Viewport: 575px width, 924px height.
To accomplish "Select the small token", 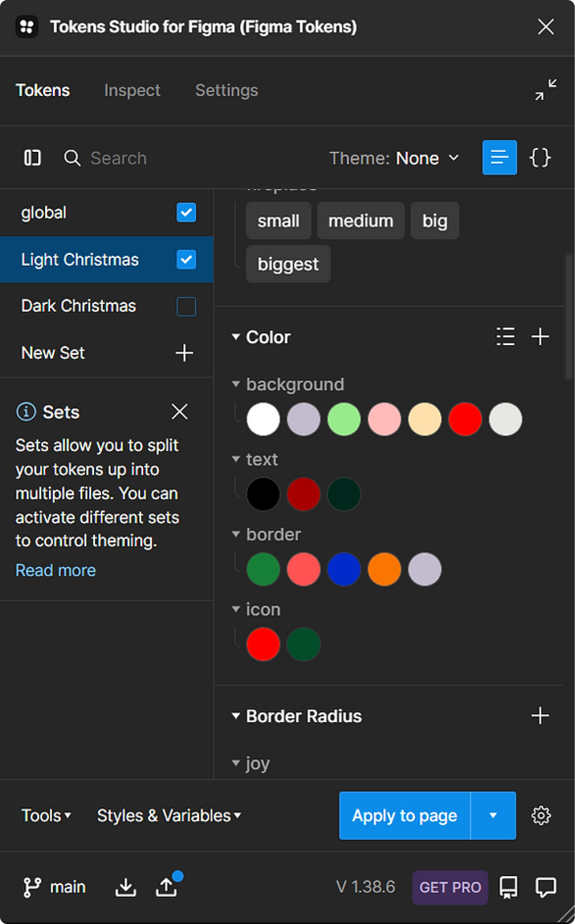I will tap(278, 221).
